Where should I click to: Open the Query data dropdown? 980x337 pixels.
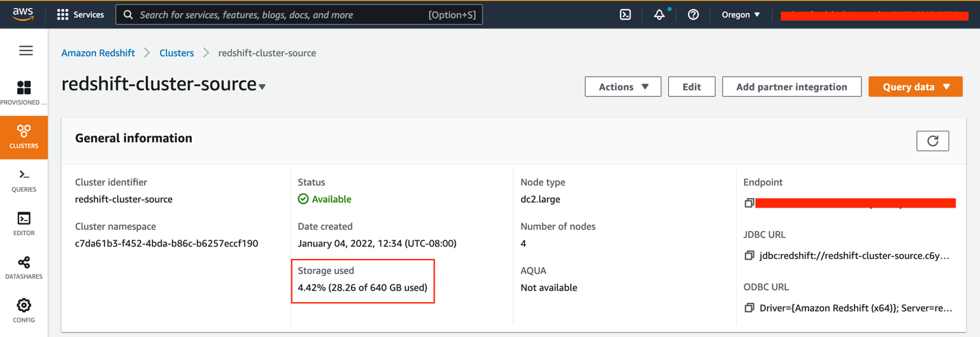[x=915, y=87]
